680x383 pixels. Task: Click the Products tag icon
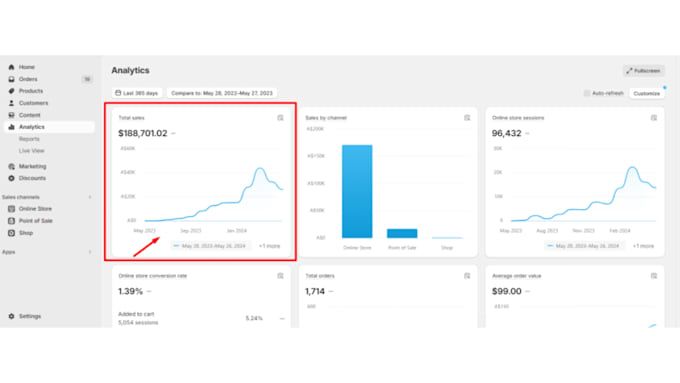point(11,91)
